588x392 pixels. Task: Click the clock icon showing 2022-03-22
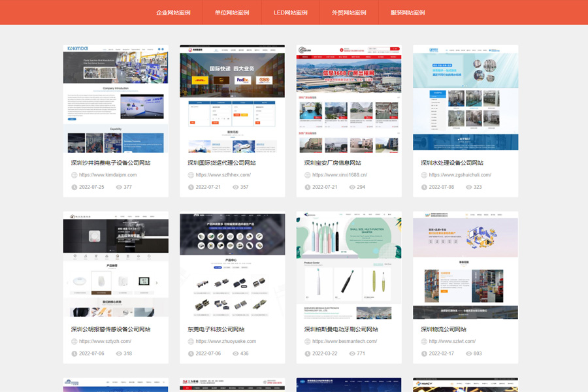[x=307, y=352]
